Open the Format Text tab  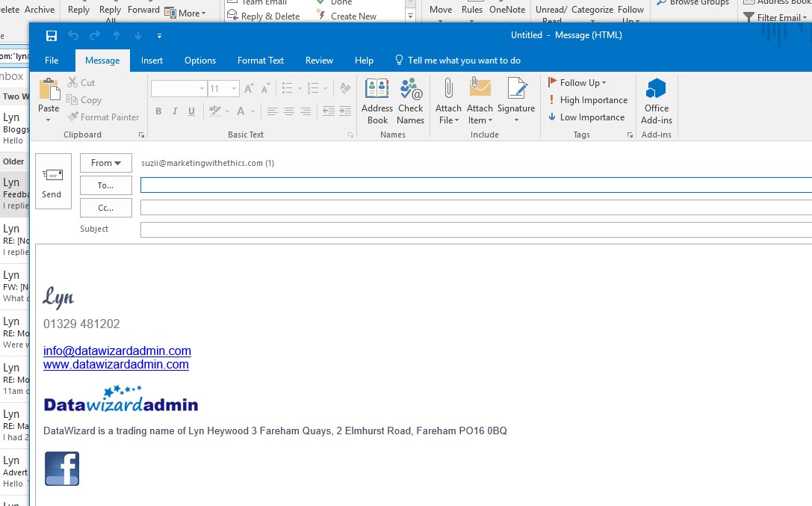pos(260,61)
